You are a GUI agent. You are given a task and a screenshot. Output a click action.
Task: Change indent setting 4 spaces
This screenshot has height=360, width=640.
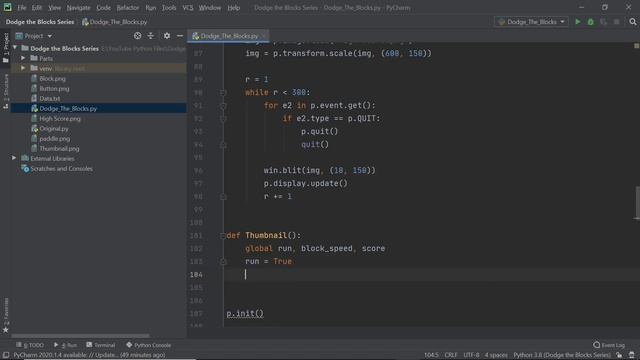click(x=496, y=355)
